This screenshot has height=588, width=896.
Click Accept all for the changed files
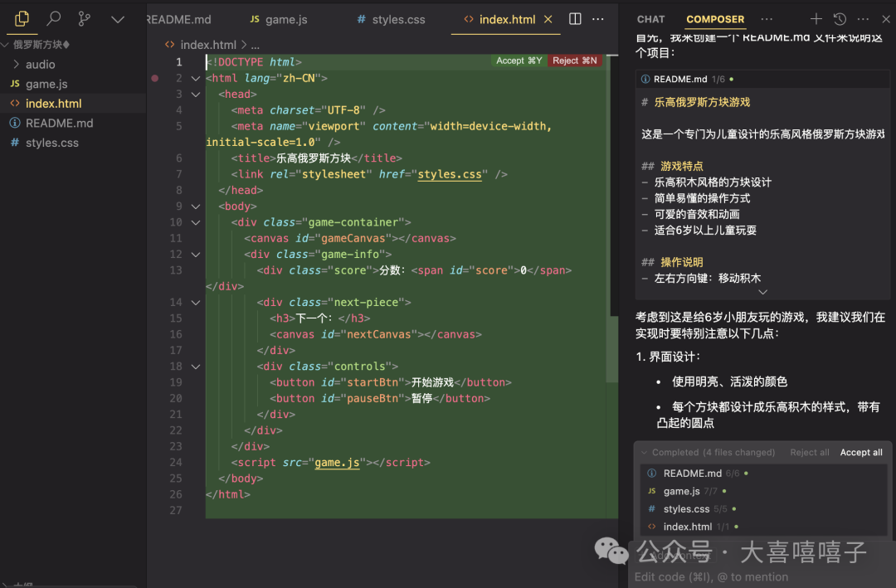[861, 452]
